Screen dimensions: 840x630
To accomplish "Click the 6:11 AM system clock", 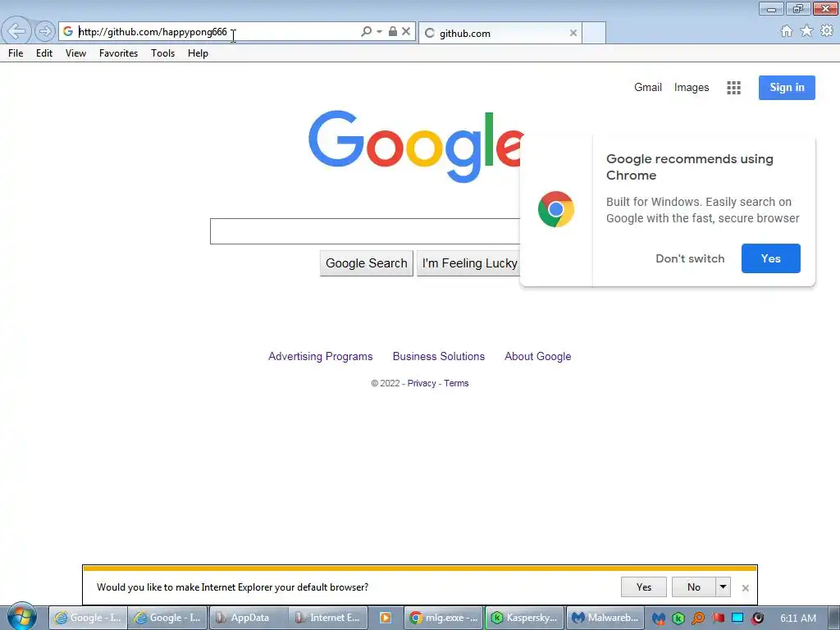I will click(x=797, y=619).
